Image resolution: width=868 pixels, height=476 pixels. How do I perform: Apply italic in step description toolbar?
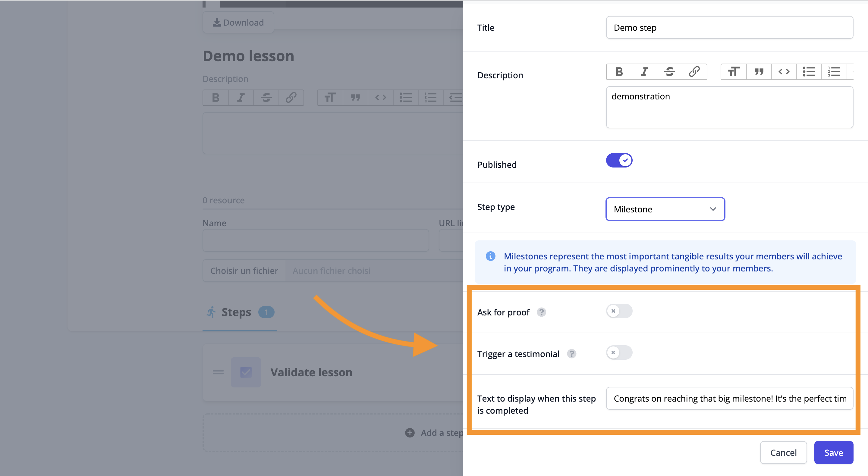(644, 72)
